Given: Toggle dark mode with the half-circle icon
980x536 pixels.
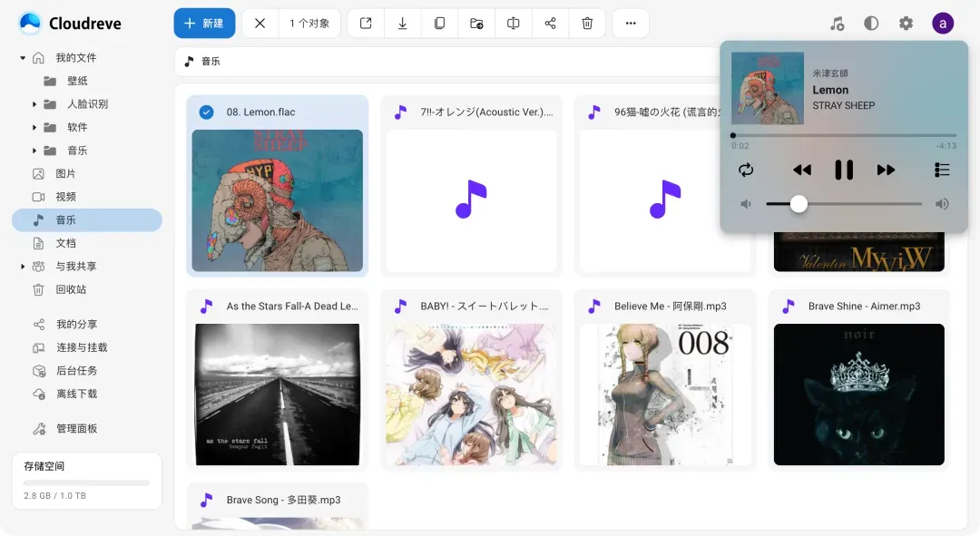Looking at the screenshot, I should click(871, 24).
